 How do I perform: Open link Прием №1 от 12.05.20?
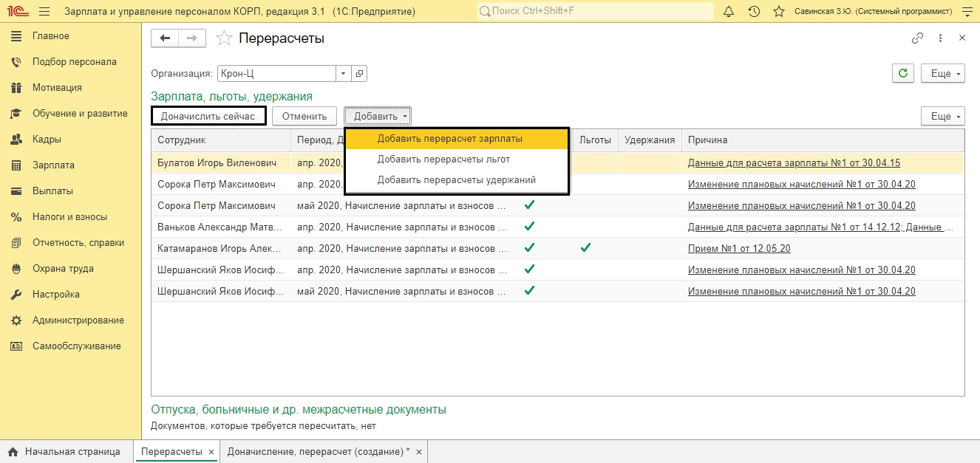pyautogui.click(x=739, y=248)
